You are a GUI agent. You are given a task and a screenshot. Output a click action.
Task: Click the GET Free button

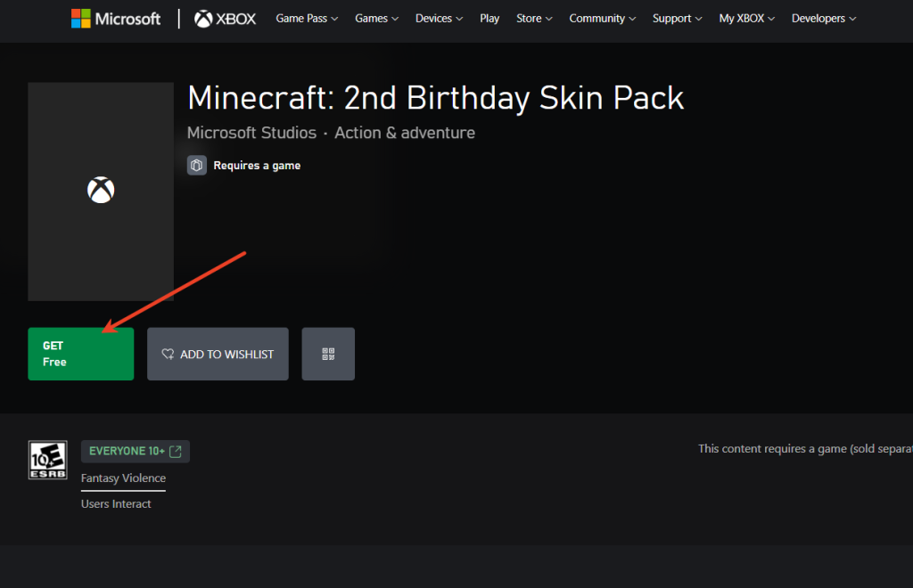[x=81, y=354]
